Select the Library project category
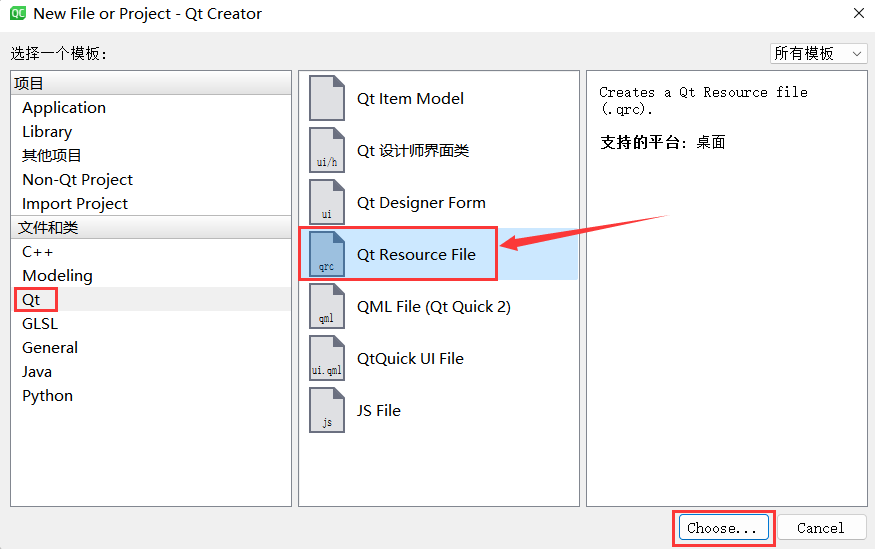The image size is (875, 549). 47,132
